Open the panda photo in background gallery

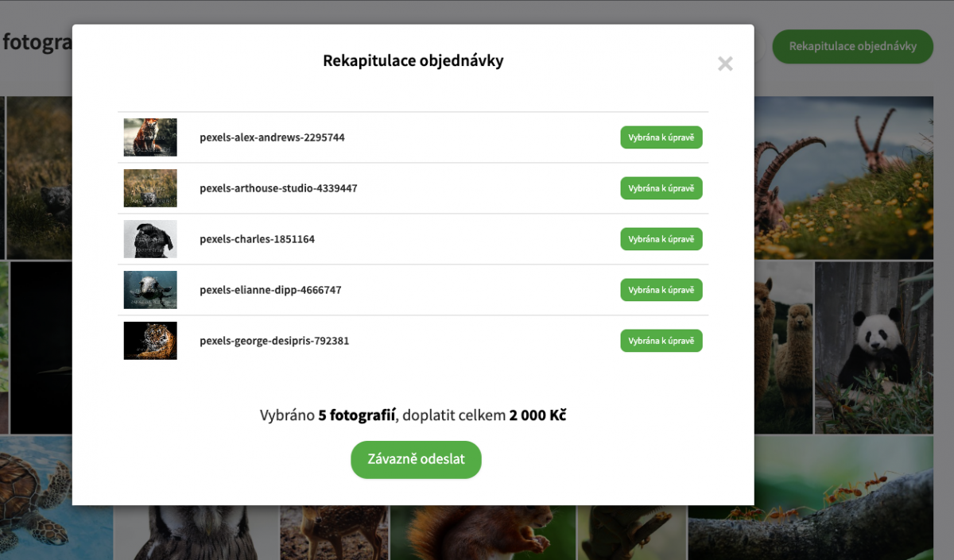(874, 348)
